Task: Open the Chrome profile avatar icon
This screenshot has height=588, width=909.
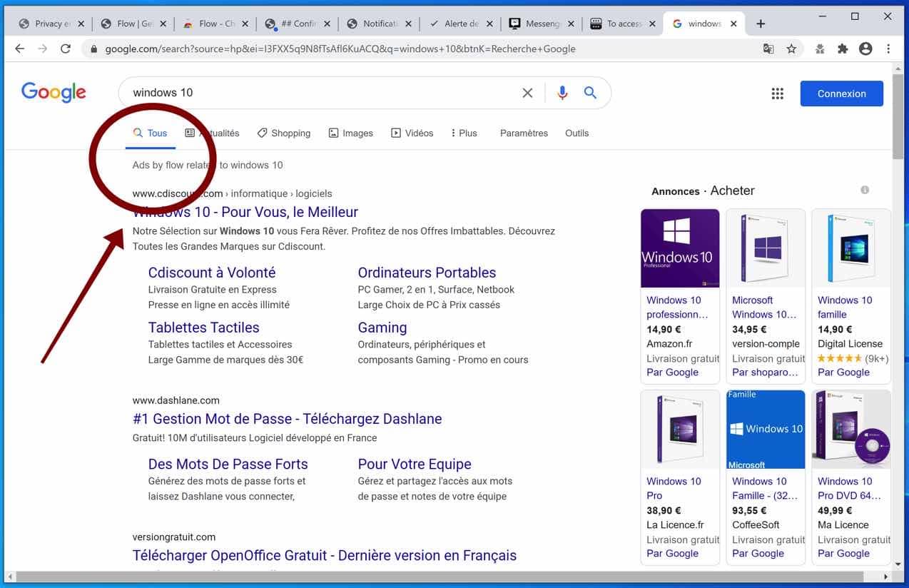Action: 865,49
